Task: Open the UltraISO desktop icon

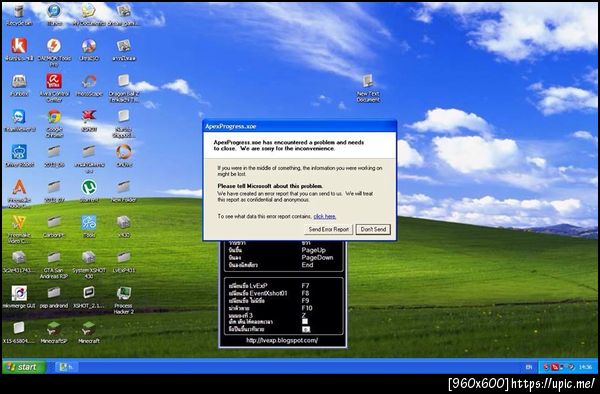Action: pos(89,50)
